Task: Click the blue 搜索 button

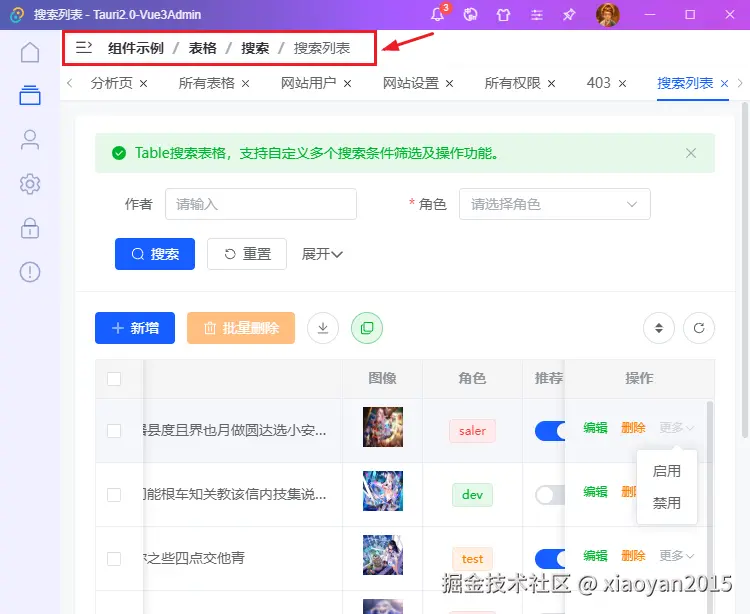Action: (155, 254)
